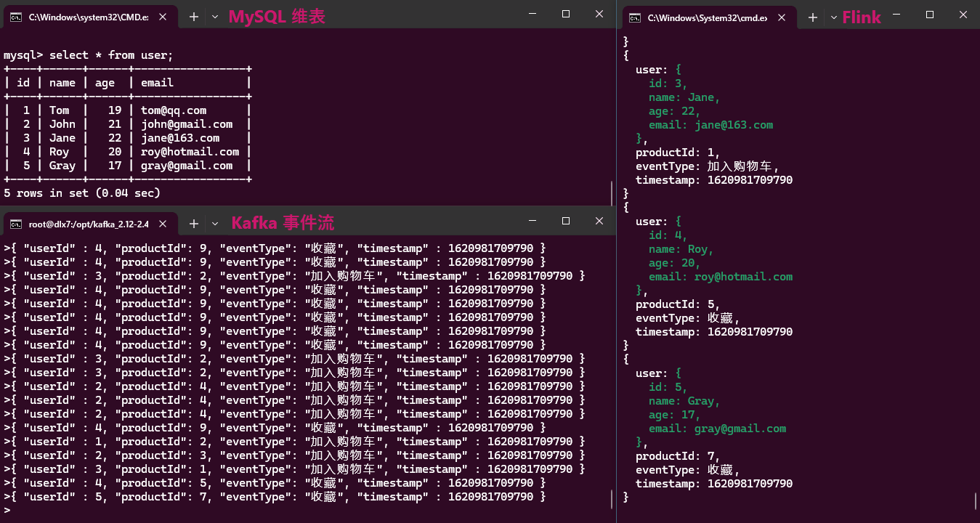Click 'productId: 5,' in the Flink output
Image resolution: width=980 pixels, height=523 pixels.
click(679, 304)
